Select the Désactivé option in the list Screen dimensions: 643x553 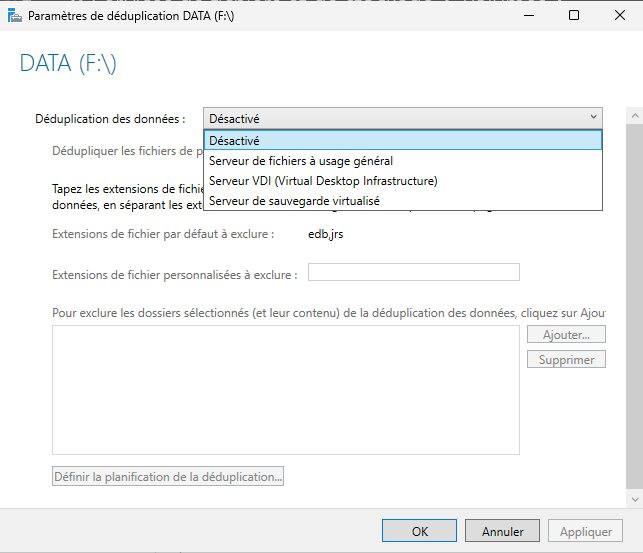click(x=402, y=140)
